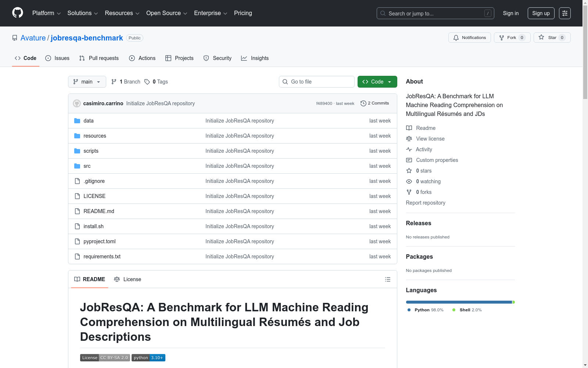Click the GitHub logo icon

point(18,13)
